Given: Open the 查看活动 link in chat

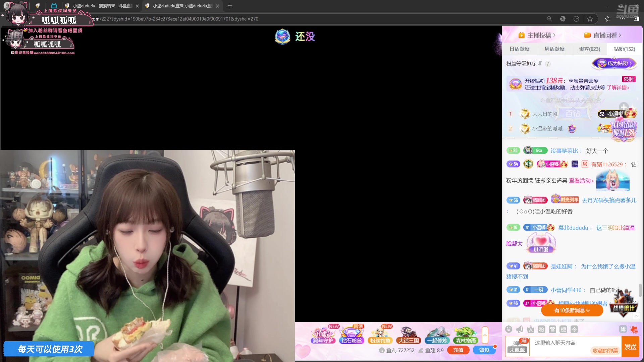Looking at the screenshot, I should click(x=581, y=180).
